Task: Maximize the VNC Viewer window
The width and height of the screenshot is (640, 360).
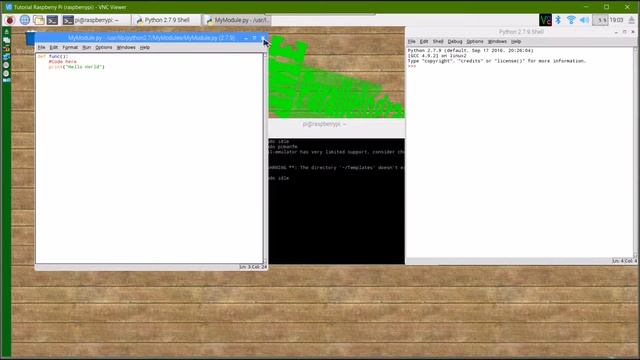Action: point(607,7)
